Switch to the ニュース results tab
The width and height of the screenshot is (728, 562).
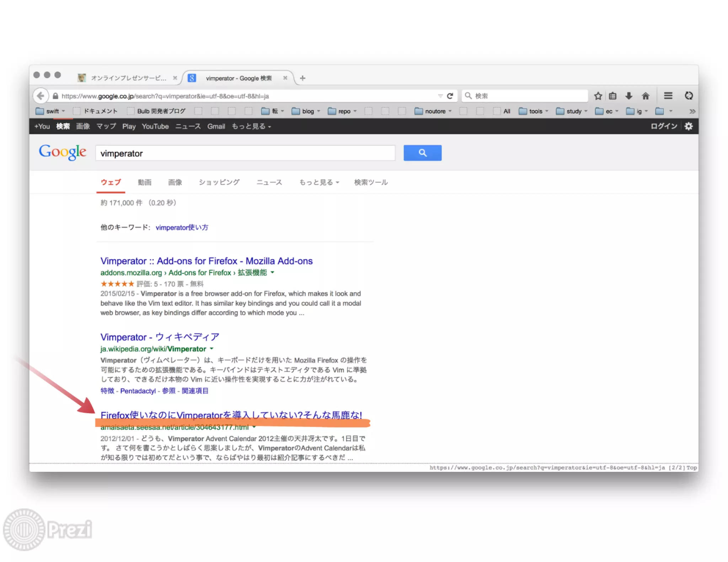click(269, 182)
